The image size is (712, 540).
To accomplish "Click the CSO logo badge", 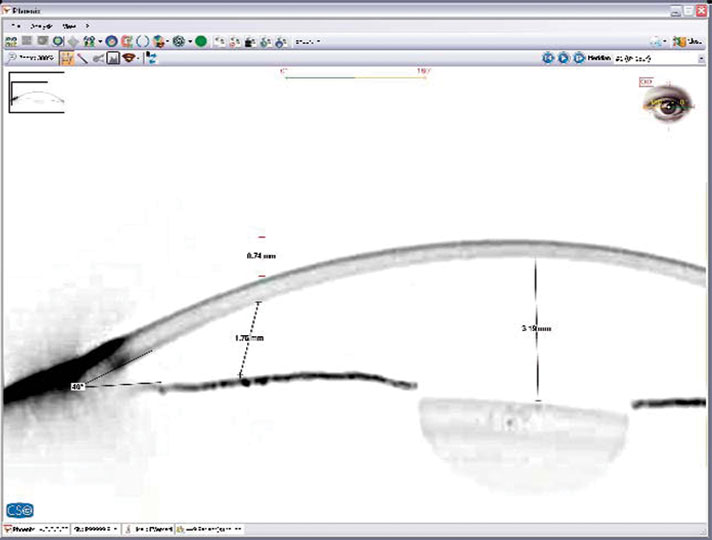I will click(20, 510).
